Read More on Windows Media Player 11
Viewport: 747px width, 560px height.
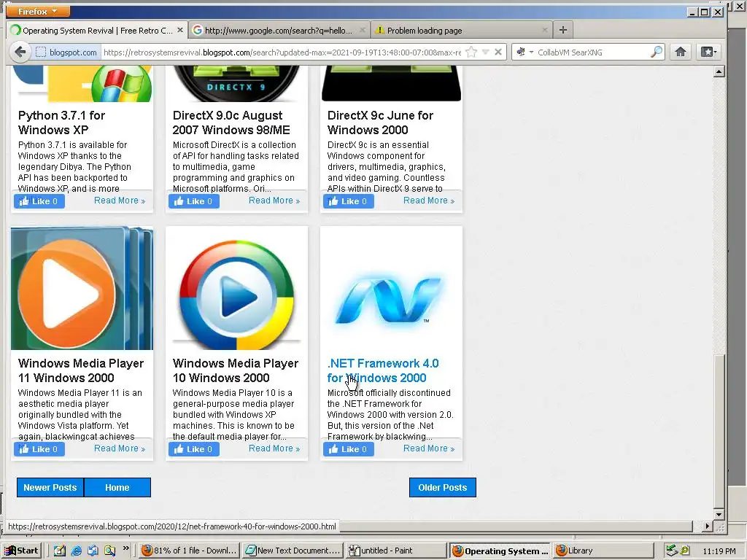pos(120,448)
